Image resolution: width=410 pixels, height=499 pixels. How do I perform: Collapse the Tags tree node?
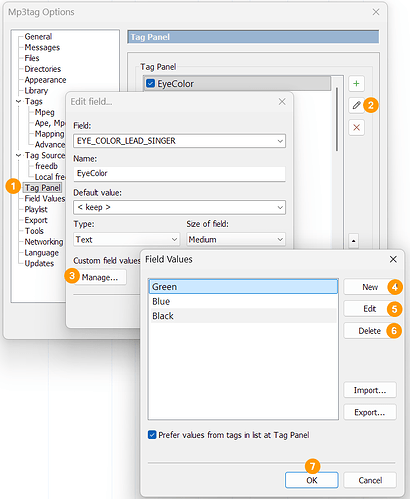[x=18, y=101]
